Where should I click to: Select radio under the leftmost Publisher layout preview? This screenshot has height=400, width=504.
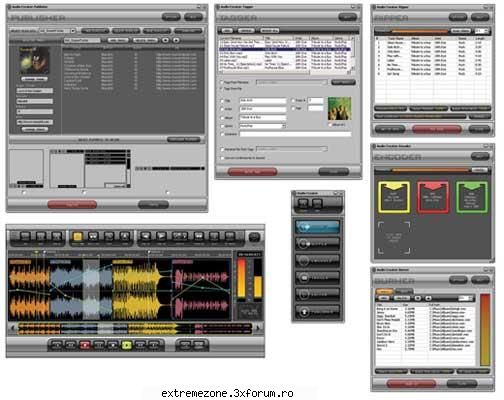point(23,192)
